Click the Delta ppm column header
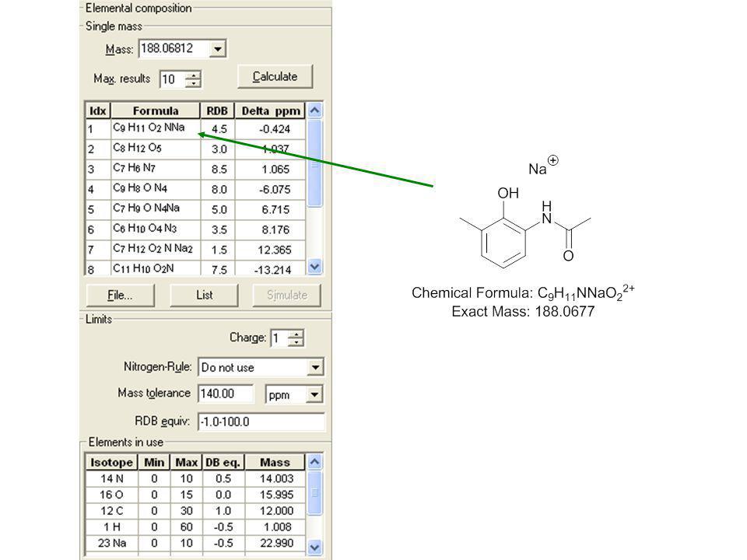The width and height of the screenshot is (747, 560). tap(271, 111)
